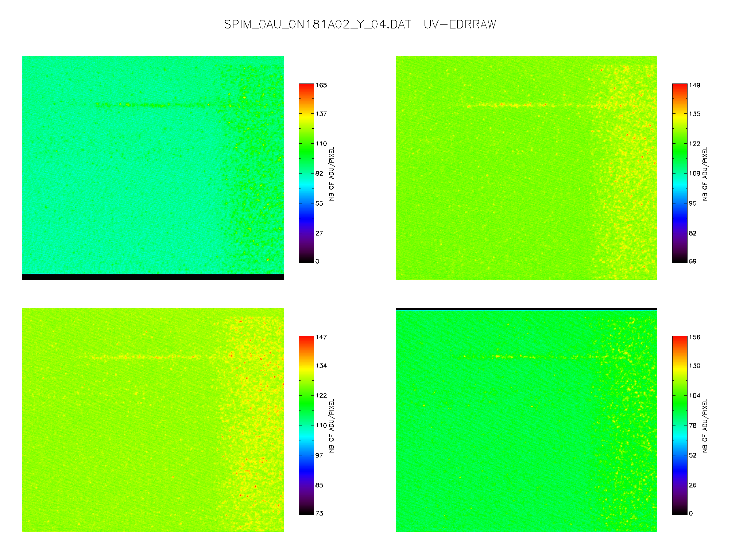Click the 78 color bar tick label
Image resolution: width=747 pixels, height=560 pixels.
point(693,425)
